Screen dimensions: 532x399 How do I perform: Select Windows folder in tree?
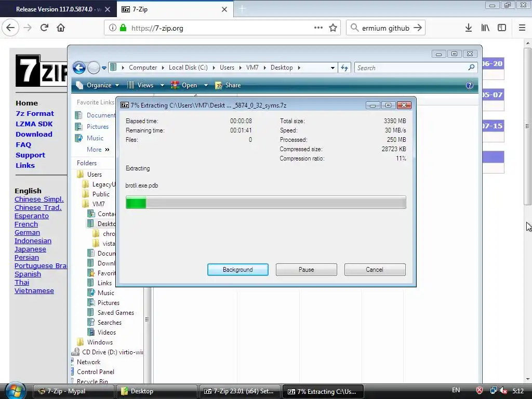[x=100, y=342]
